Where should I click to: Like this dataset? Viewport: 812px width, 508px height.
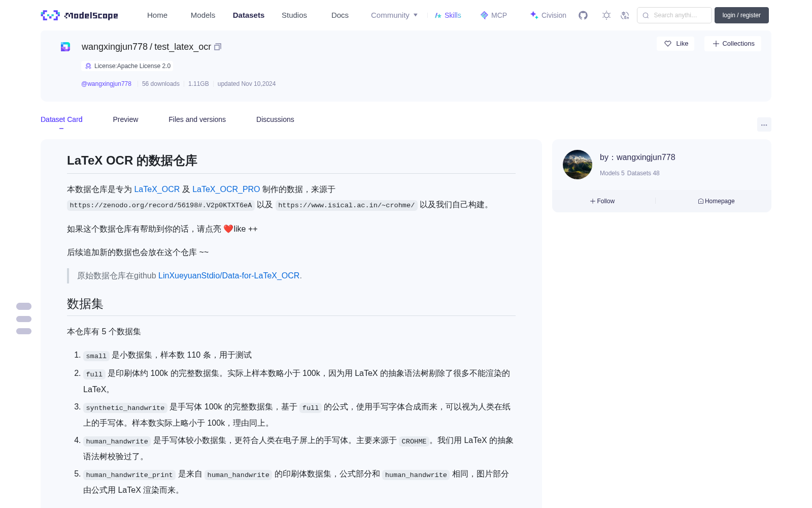click(x=675, y=44)
